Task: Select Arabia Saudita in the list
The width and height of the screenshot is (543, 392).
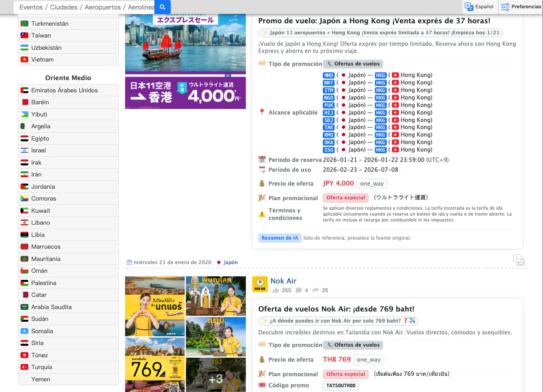Action: pyautogui.click(x=68, y=307)
